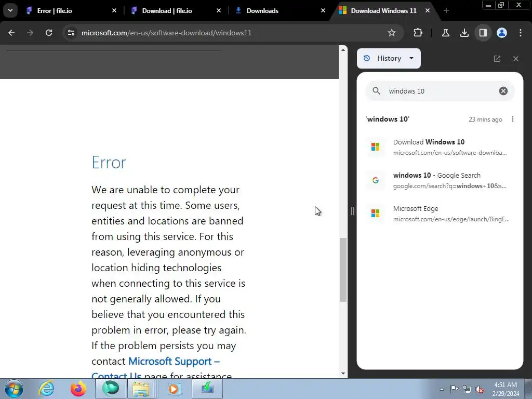Viewport: 532px width, 399px height.
Task: Open the profile avatar menu
Action: pos(502,33)
